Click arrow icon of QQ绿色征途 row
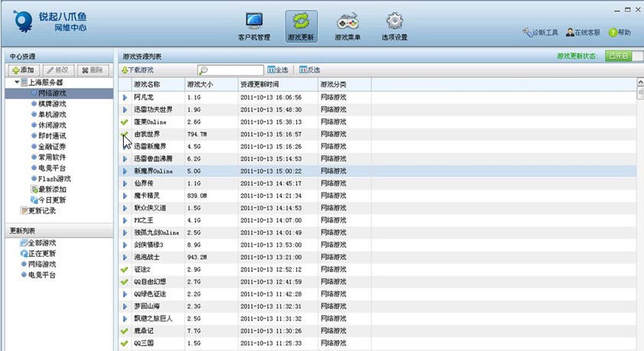Screen dimensions: 644x351 tap(125, 294)
